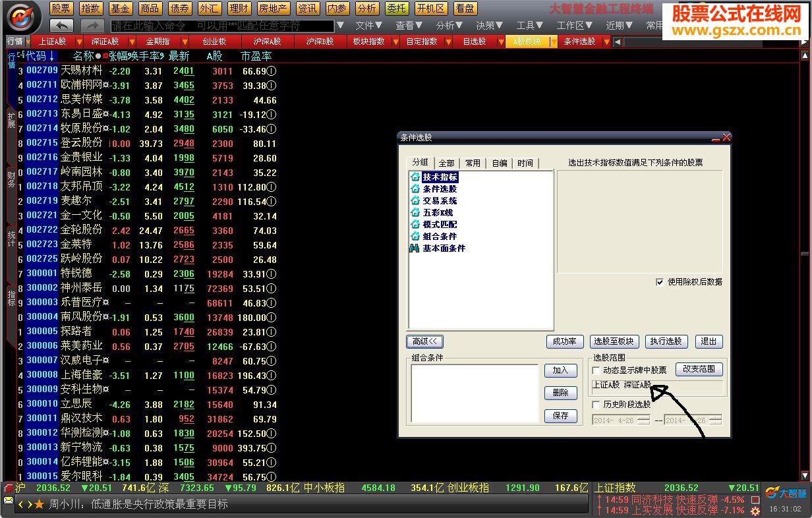Screen dimensions: 812x518
Task: Enable 动态显示牌中股票 checkbox
Action: pyautogui.click(x=596, y=370)
